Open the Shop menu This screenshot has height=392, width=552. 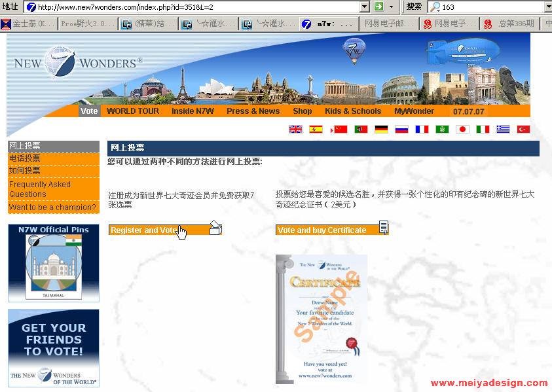303,111
